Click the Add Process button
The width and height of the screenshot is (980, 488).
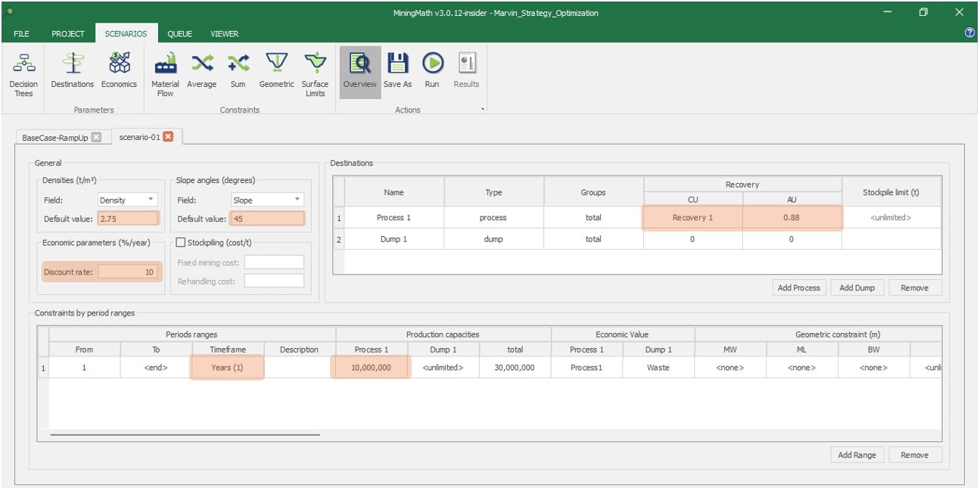(799, 288)
